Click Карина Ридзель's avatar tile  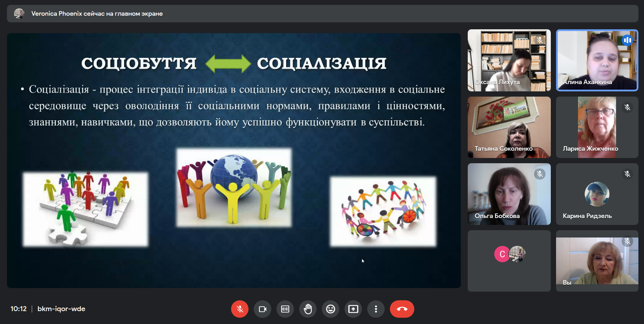tap(597, 194)
